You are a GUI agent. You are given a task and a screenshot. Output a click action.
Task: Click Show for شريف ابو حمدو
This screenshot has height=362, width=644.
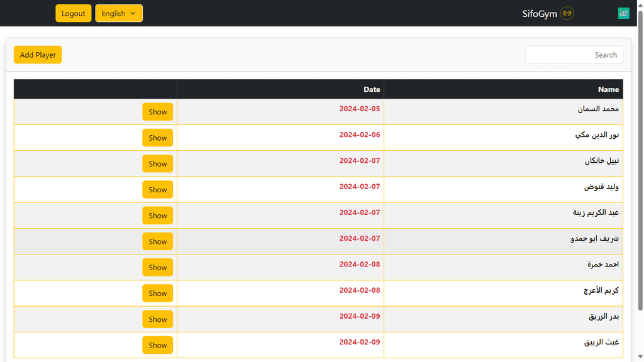click(158, 241)
